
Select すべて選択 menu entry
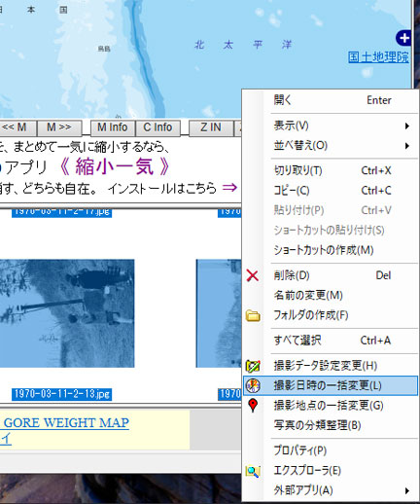pyautogui.click(x=330, y=341)
